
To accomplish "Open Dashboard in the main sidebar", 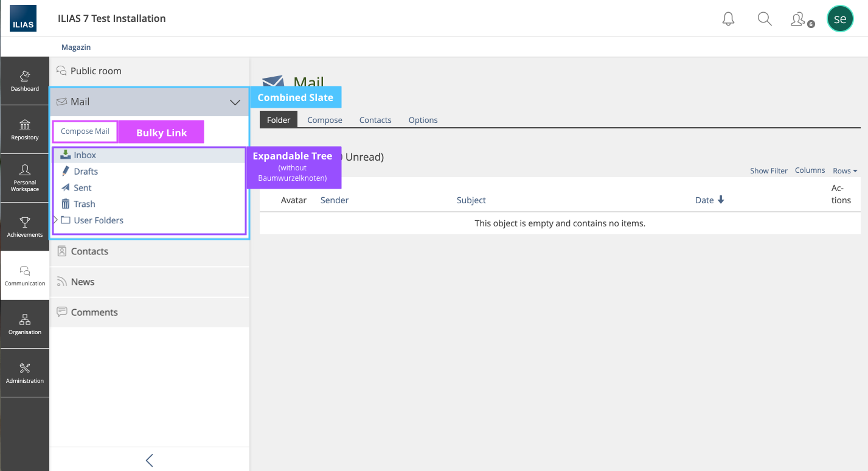I will [25, 81].
